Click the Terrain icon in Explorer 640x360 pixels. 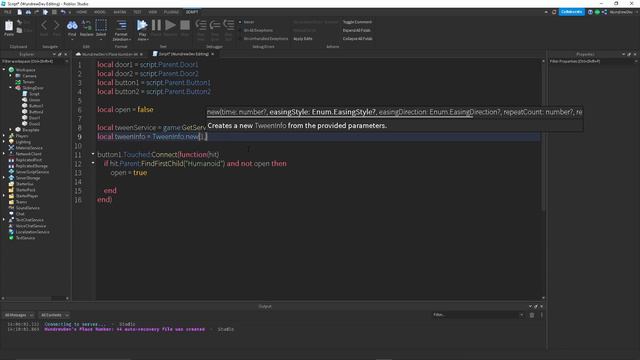[x=18, y=82]
